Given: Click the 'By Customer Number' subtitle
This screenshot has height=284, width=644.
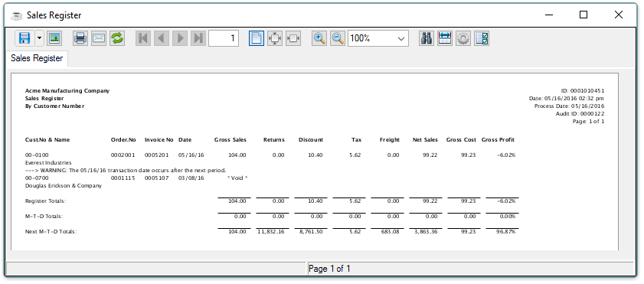Looking at the screenshot, I should [54, 106].
